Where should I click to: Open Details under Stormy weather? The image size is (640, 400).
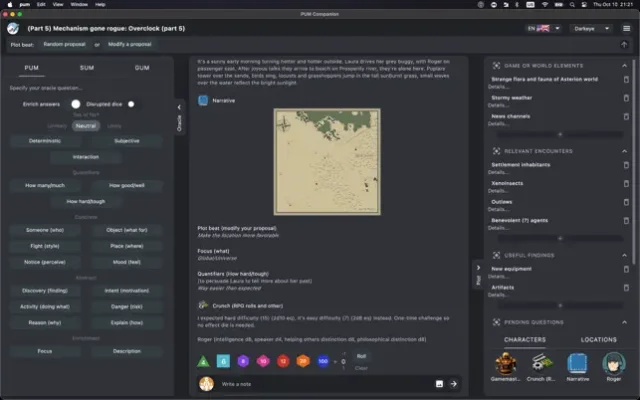(x=498, y=106)
